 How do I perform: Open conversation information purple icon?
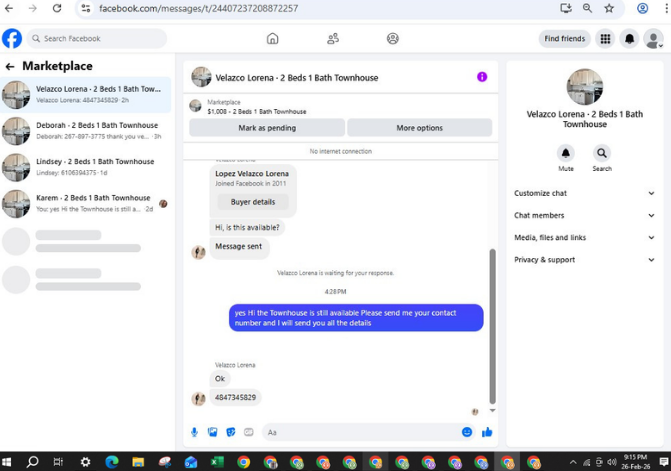click(x=482, y=77)
